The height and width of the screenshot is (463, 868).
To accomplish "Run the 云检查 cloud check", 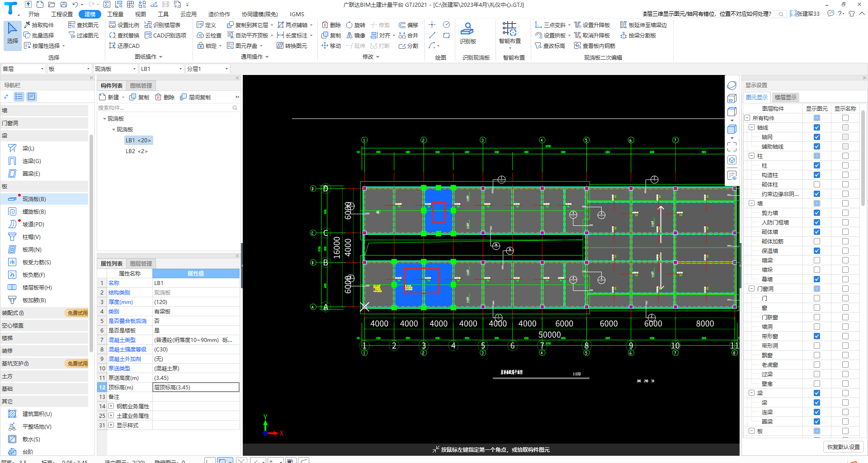I will [209, 35].
